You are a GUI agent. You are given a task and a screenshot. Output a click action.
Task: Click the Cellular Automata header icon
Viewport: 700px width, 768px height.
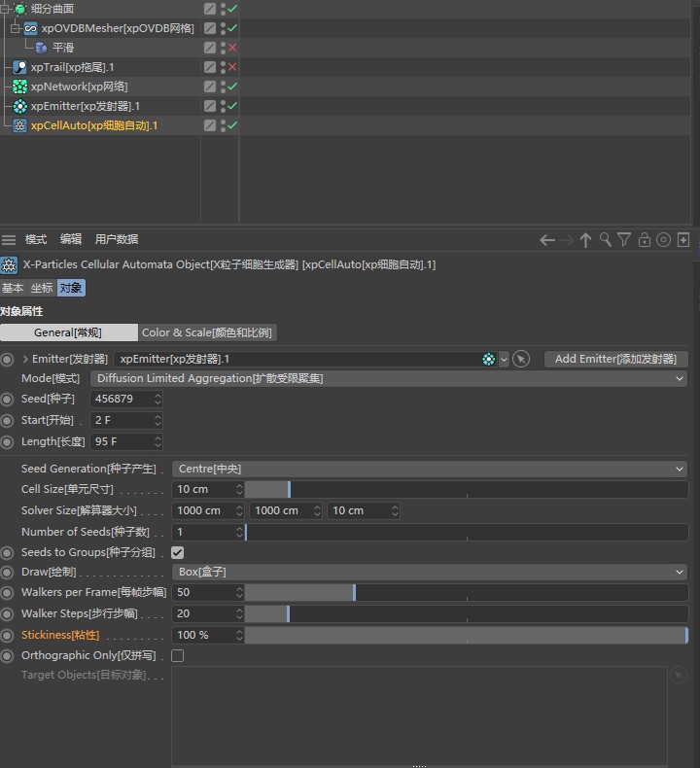[x=9, y=265]
